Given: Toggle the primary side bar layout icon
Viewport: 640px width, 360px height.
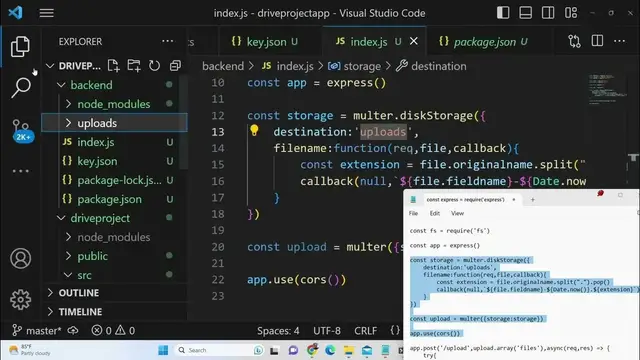Looking at the screenshot, I should [x=503, y=13].
